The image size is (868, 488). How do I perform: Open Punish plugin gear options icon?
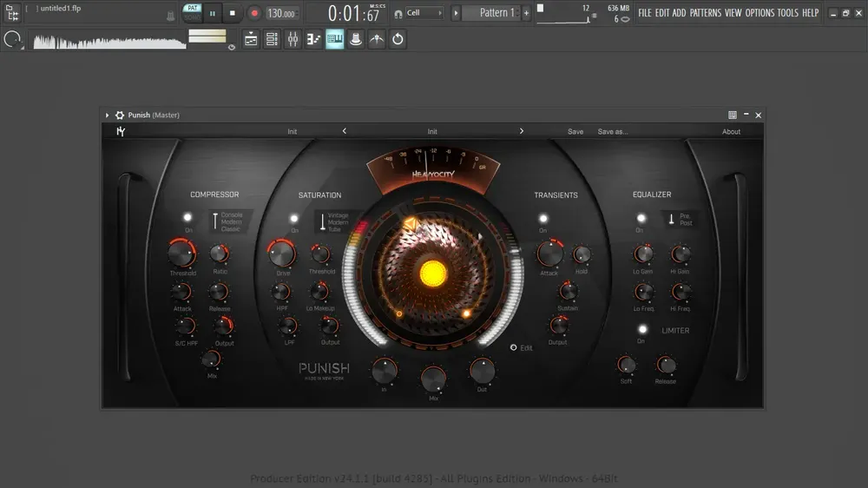[x=120, y=115]
